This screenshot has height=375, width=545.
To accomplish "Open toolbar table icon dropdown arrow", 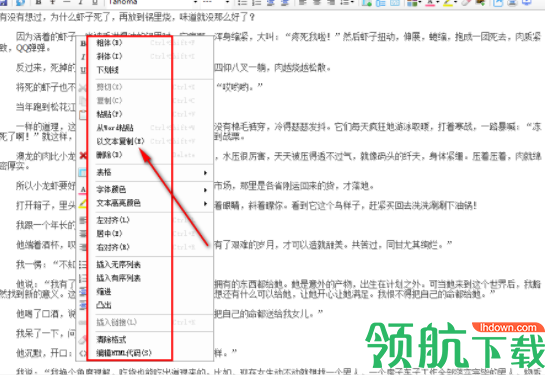I will click(x=420, y=2).
